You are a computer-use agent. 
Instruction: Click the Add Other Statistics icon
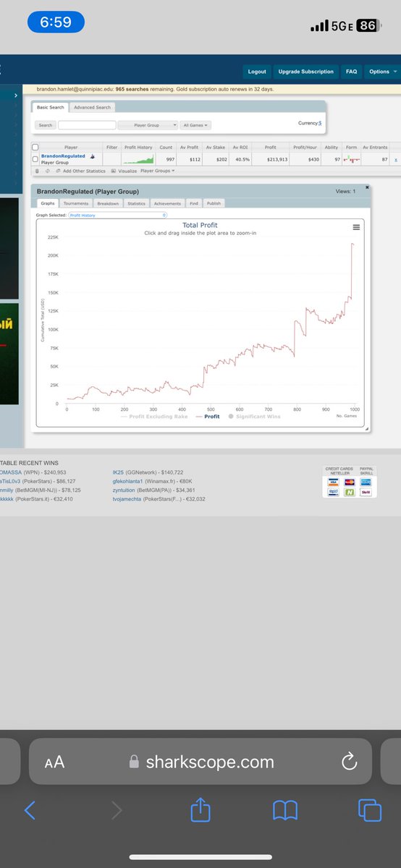pyautogui.click(x=56, y=171)
